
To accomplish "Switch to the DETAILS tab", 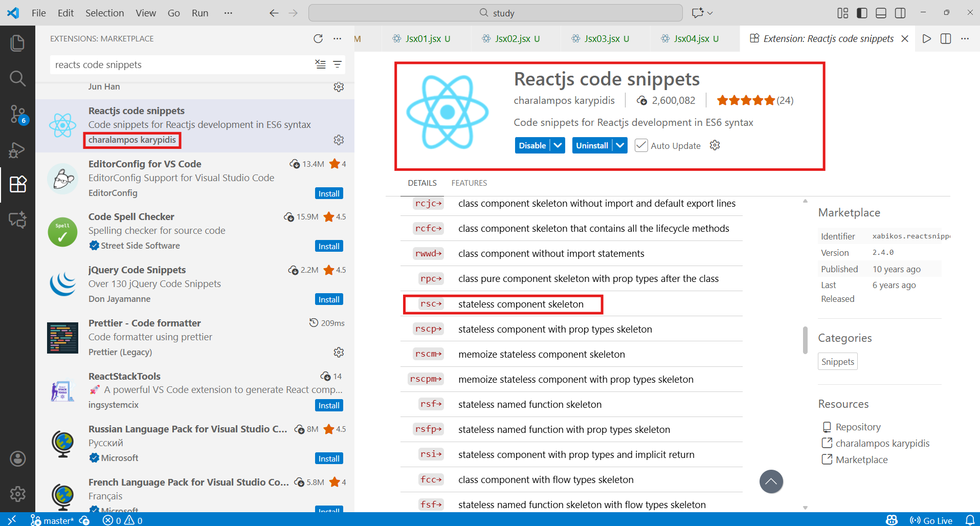I will [422, 183].
